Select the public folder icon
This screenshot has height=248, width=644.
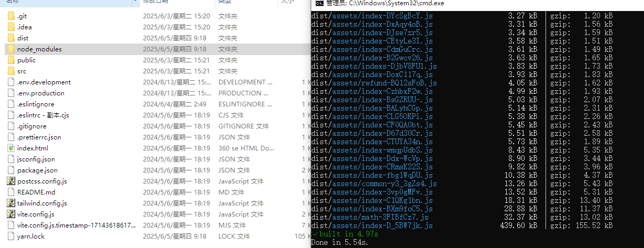(x=12, y=60)
